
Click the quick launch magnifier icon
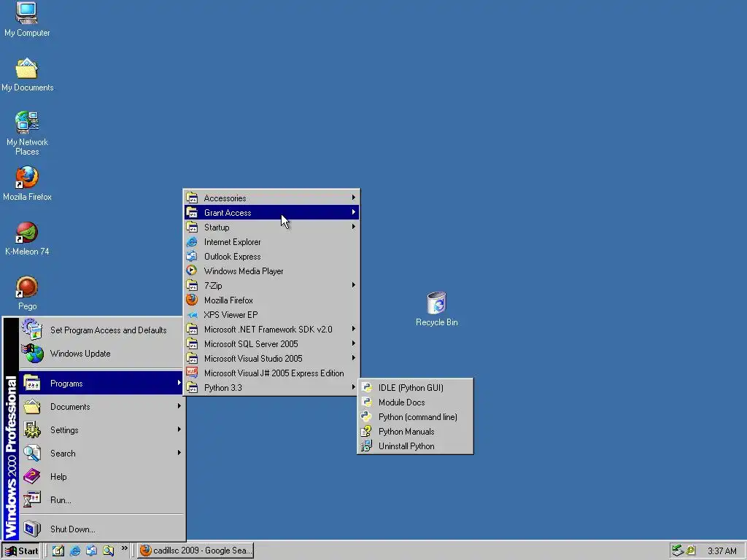click(x=108, y=551)
